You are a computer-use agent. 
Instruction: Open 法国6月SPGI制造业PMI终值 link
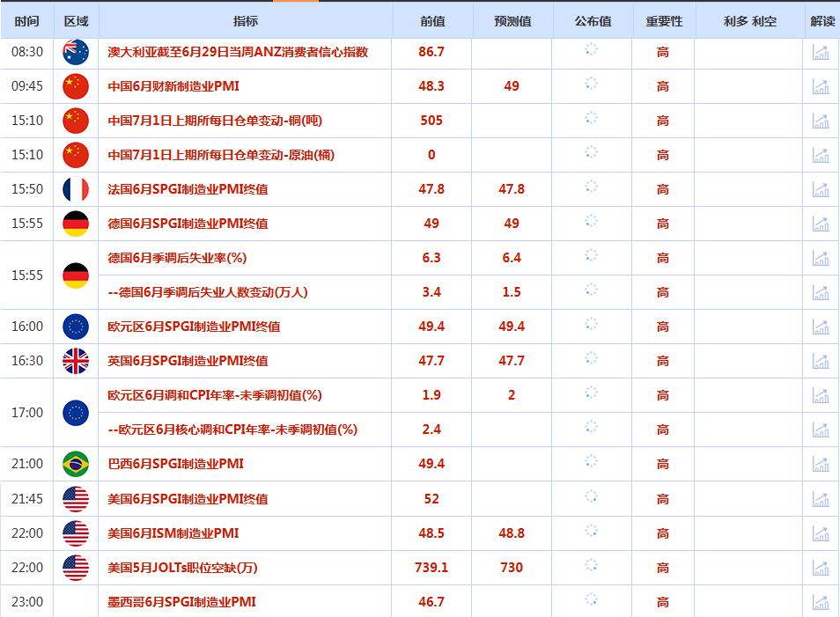(188, 189)
